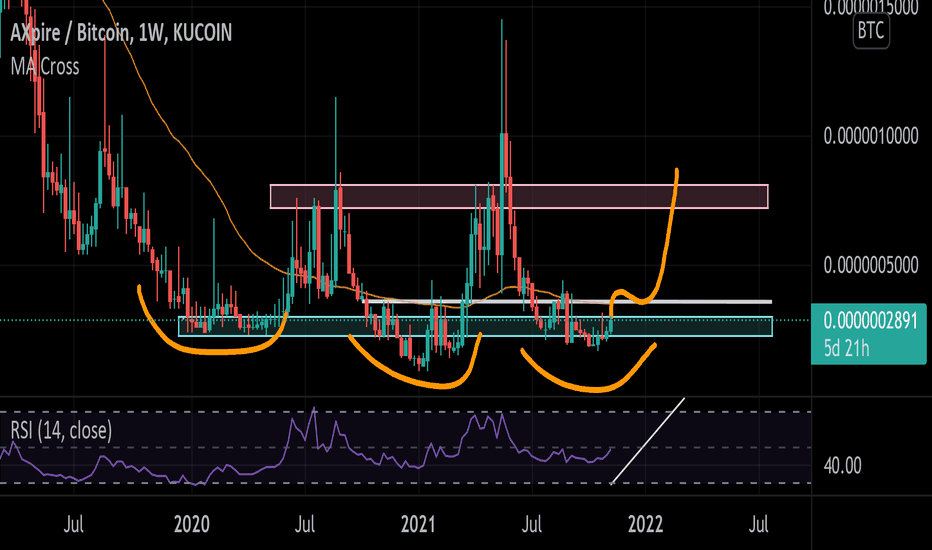Image resolution: width=932 pixels, height=550 pixels.
Task: Click the 2021 time axis label
Action: point(418,524)
